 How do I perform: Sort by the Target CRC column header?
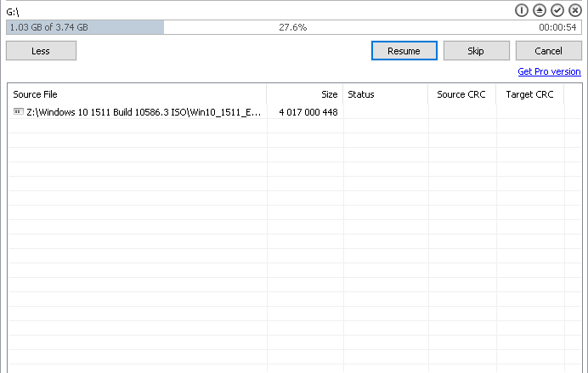pos(530,94)
